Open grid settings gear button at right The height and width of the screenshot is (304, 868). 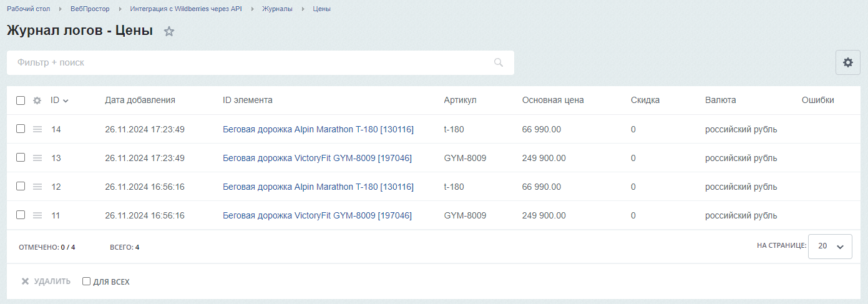[847, 62]
